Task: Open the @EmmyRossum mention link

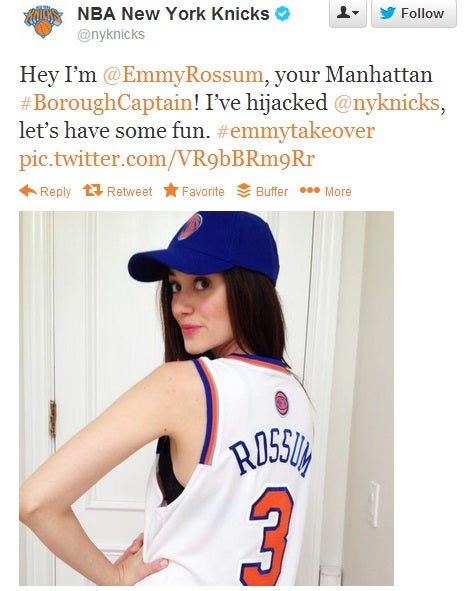Action: (x=183, y=74)
